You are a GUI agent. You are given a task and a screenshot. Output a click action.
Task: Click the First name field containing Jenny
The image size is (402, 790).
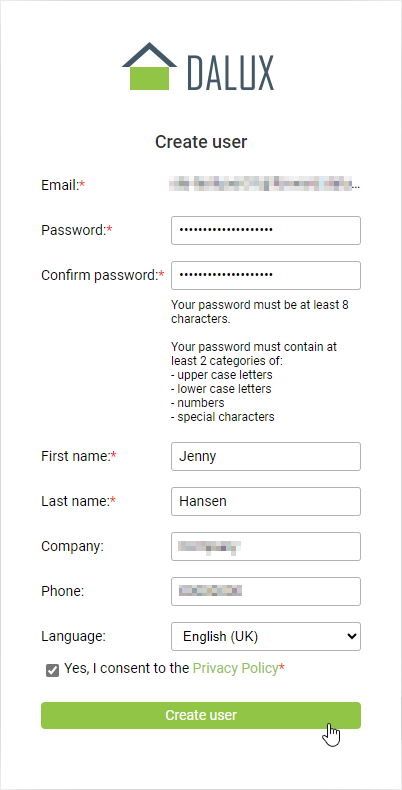tap(266, 456)
